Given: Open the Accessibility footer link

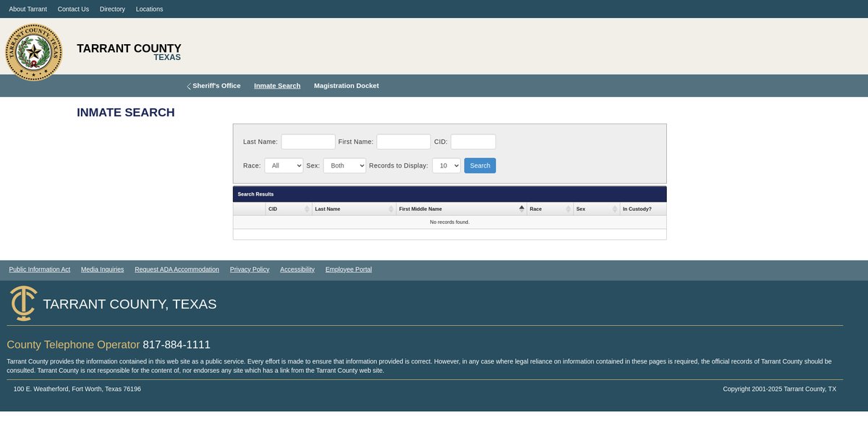Looking at the screenshot, I should coord(297,270).
